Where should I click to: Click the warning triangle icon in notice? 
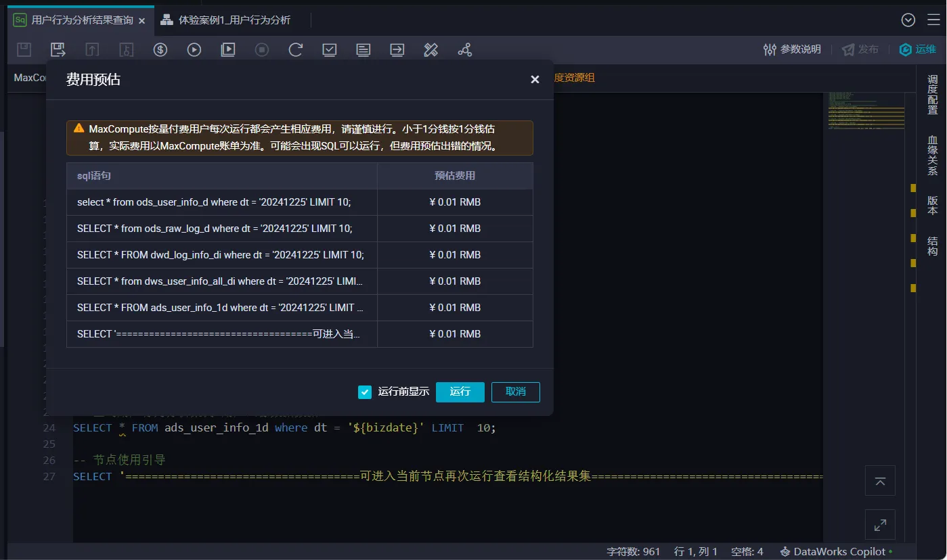click(x=79, y=128)
